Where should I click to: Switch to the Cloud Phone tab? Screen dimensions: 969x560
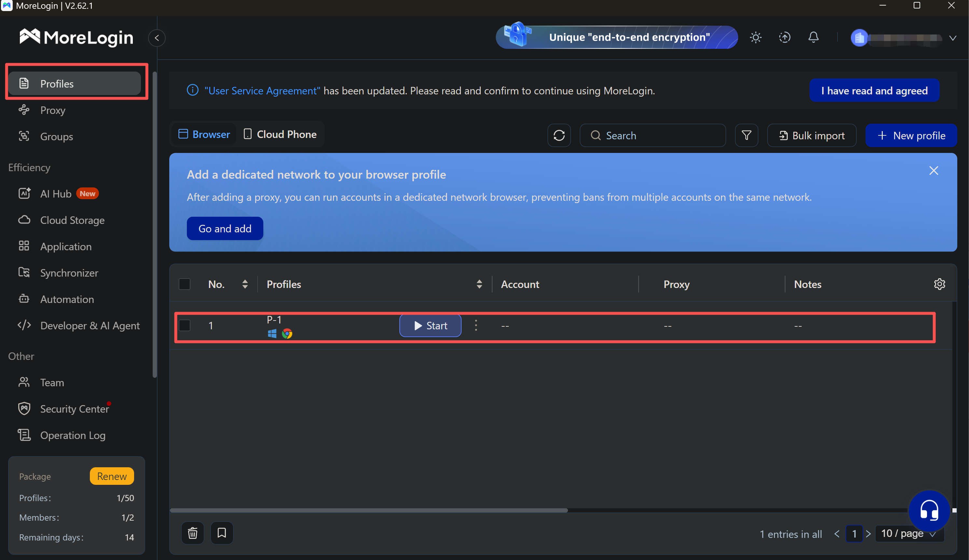tap(280, 134)
